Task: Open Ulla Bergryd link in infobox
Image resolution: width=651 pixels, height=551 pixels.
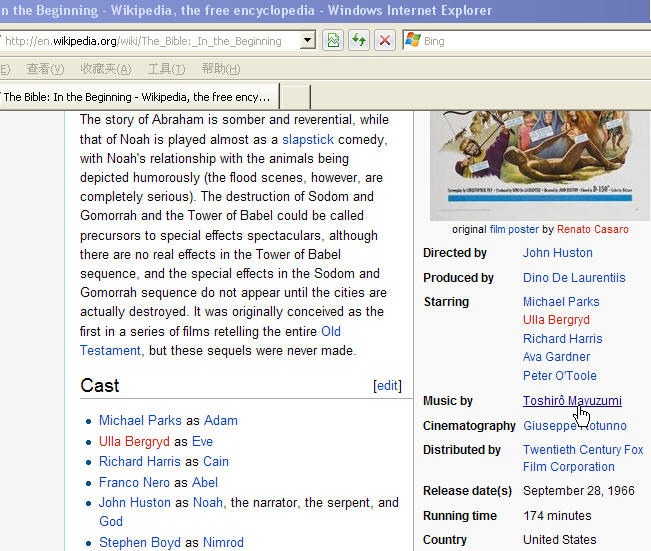Action: coord(556,320)
